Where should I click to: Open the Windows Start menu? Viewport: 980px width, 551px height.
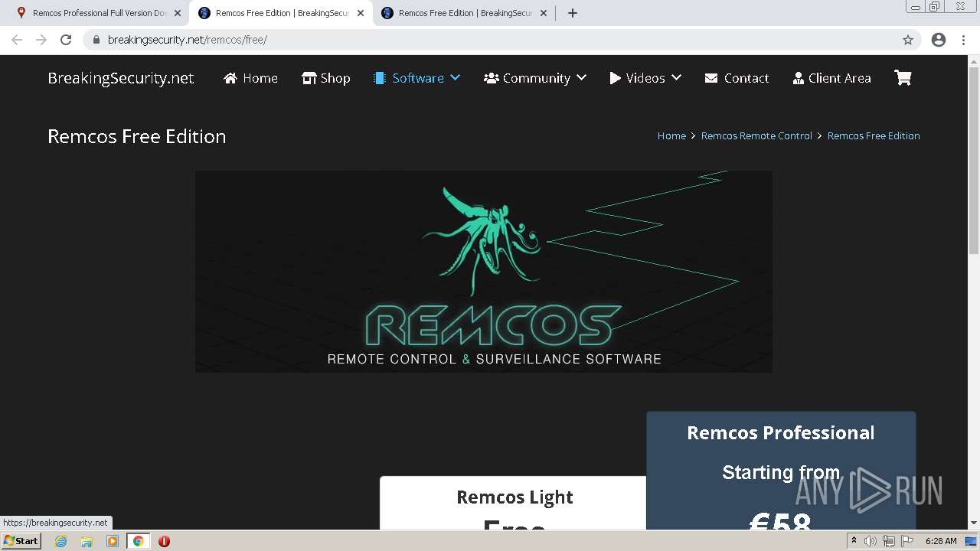click(x=21, y=541)
